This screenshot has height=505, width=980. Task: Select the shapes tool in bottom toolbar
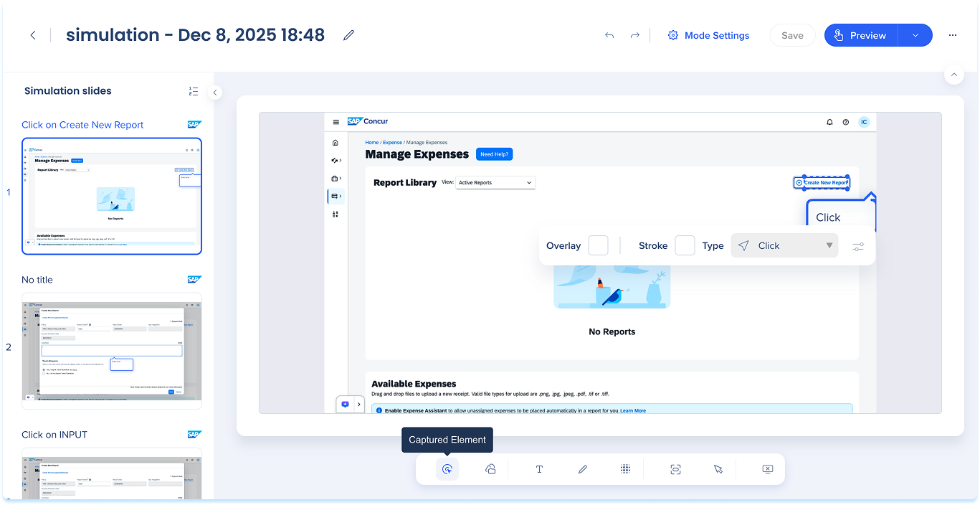[490, 469]
